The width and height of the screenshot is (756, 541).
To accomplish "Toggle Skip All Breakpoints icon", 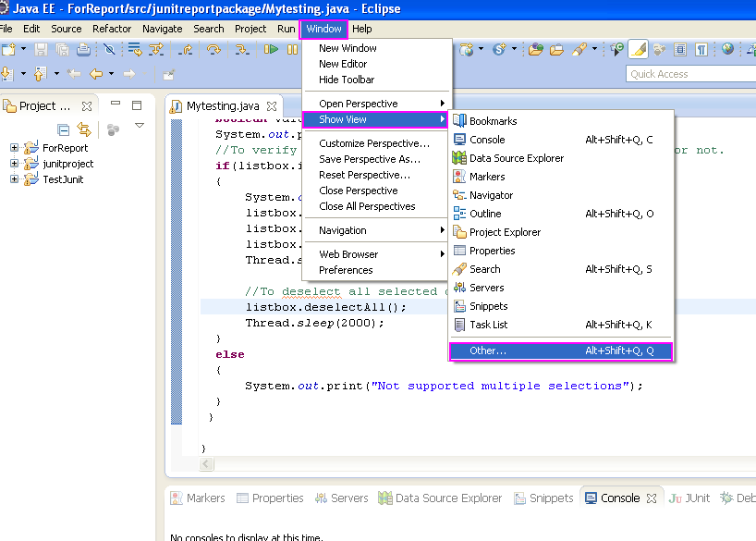I will pos(109,49).
